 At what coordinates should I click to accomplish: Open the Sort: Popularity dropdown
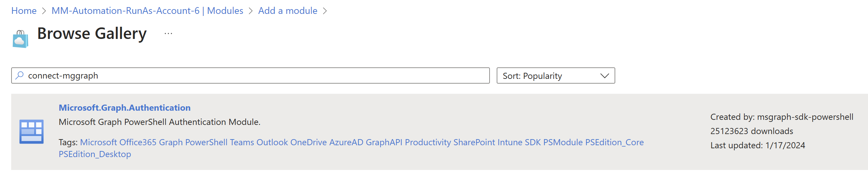click(x=556, y=75)
